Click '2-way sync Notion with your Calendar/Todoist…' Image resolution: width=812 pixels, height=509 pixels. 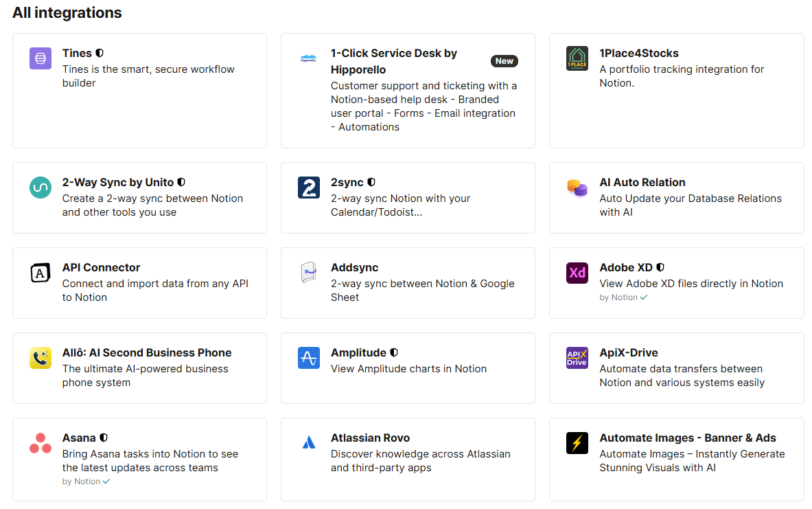(x=400, y=205)
